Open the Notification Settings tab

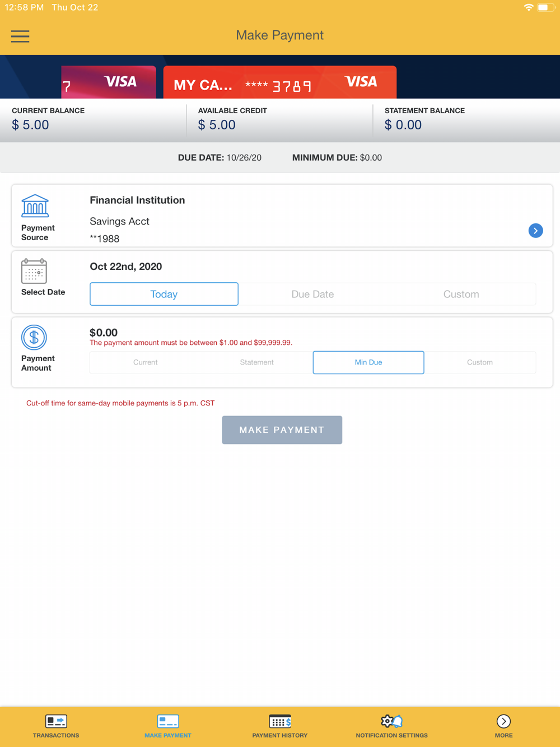coord(392,726)
